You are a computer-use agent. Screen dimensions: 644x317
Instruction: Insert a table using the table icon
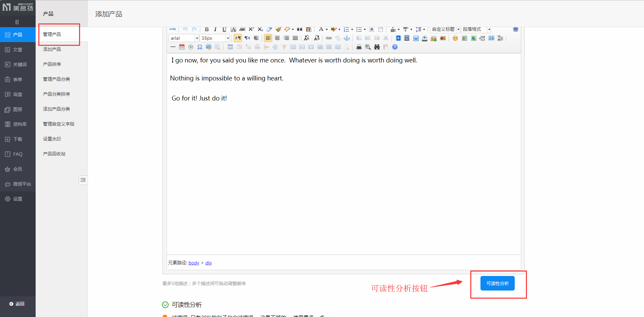[230, 47]
